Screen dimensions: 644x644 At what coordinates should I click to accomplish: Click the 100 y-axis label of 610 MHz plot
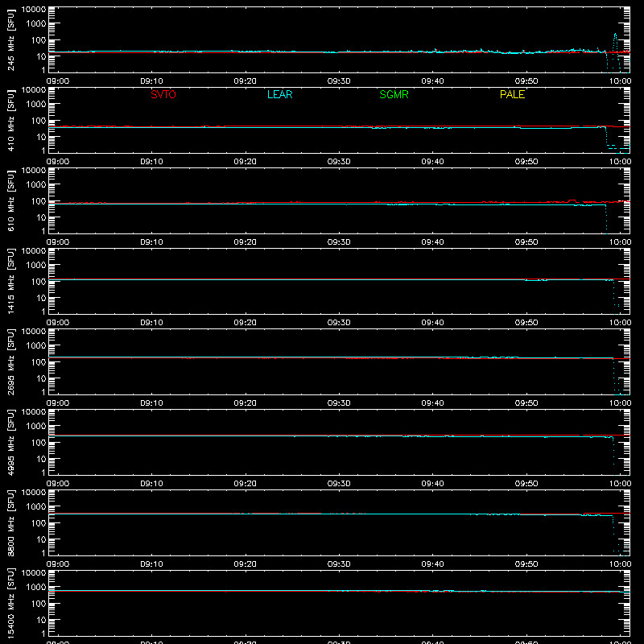click(39, 200)
